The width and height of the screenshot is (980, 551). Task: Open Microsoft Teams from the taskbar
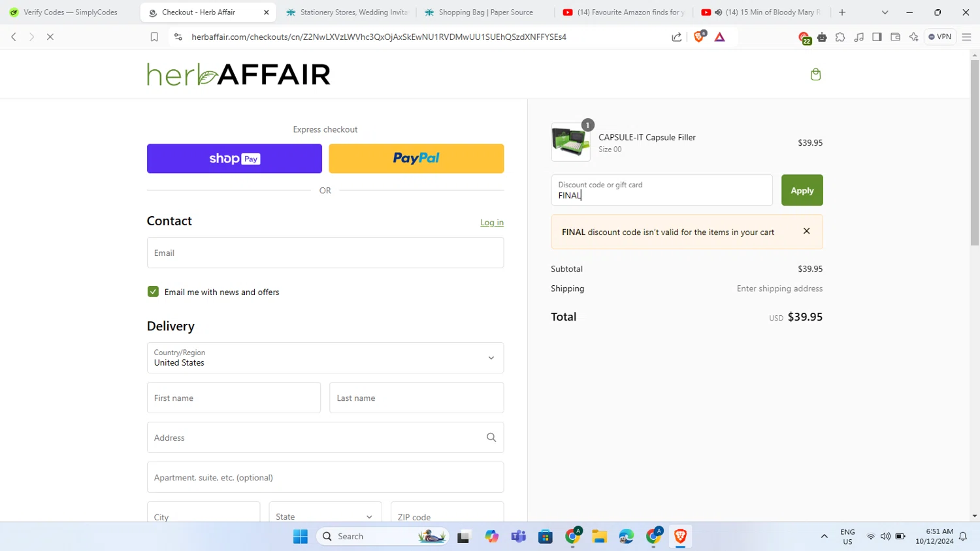519,537
